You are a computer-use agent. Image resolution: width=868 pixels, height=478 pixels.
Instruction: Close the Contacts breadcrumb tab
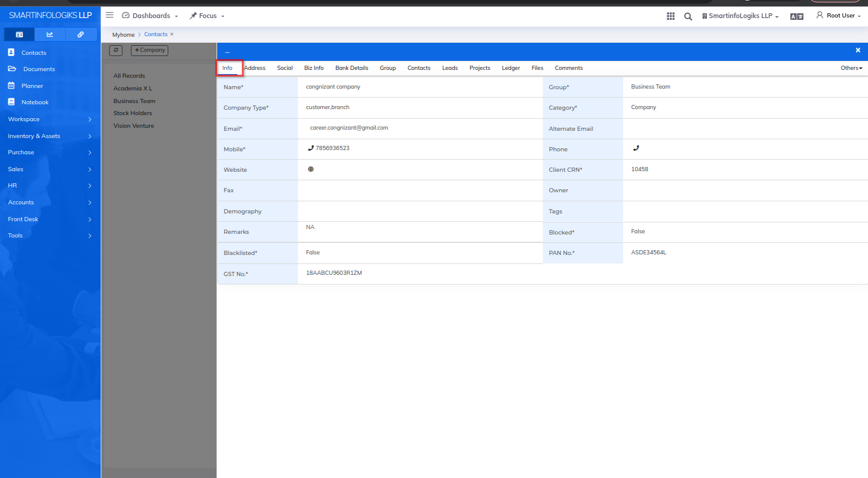(x=172, y=34)
